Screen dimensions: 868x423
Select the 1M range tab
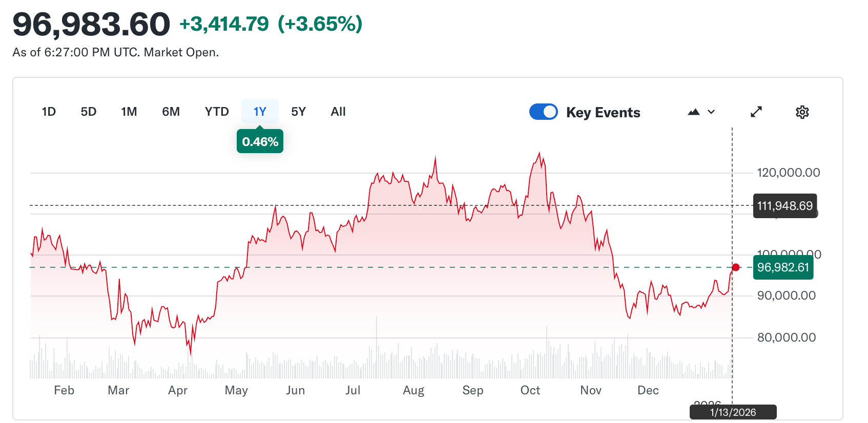click(x=129, y=112)
